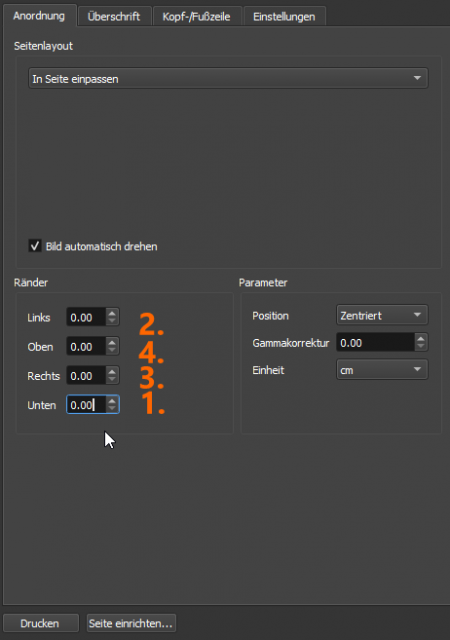Increase the Oben margin with up arrow
Screen dimensions: 450x640
tap(112, 342)
